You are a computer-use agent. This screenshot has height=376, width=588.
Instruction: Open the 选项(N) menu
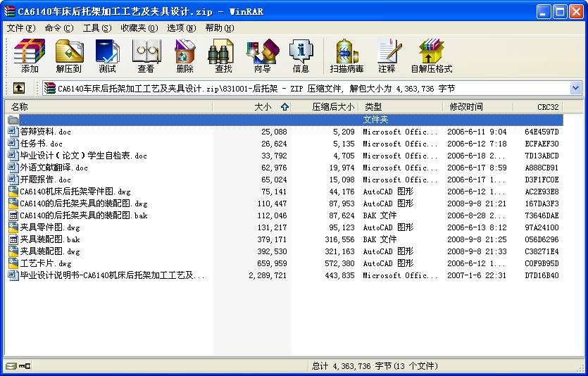click(x=182, y=27)
